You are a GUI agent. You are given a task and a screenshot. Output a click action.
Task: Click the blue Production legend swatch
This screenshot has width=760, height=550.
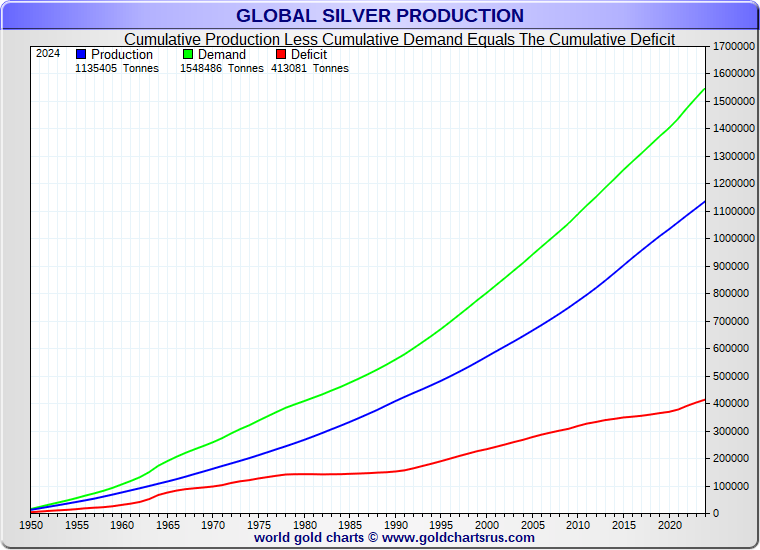pyautogui.click(x=82, y=55)
